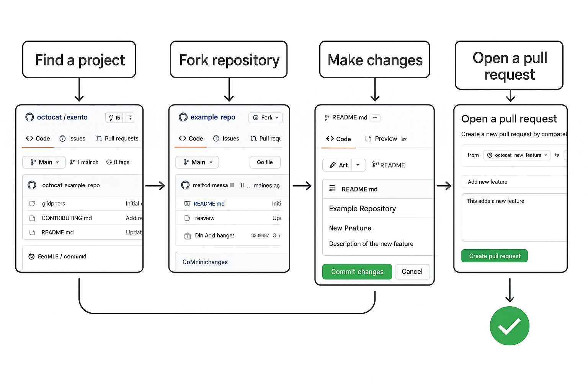Click the fork count 15 button

click(114, 118)
